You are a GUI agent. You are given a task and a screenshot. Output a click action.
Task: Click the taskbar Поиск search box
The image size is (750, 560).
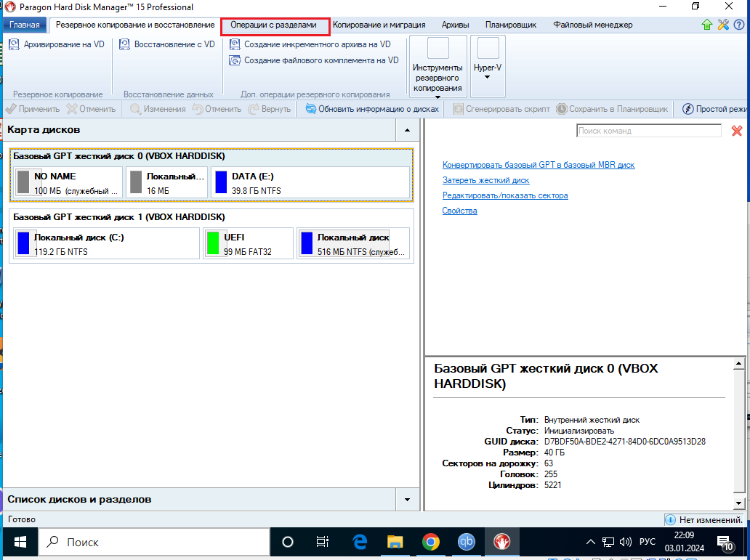pyautogui.click(x=154, y=542)
